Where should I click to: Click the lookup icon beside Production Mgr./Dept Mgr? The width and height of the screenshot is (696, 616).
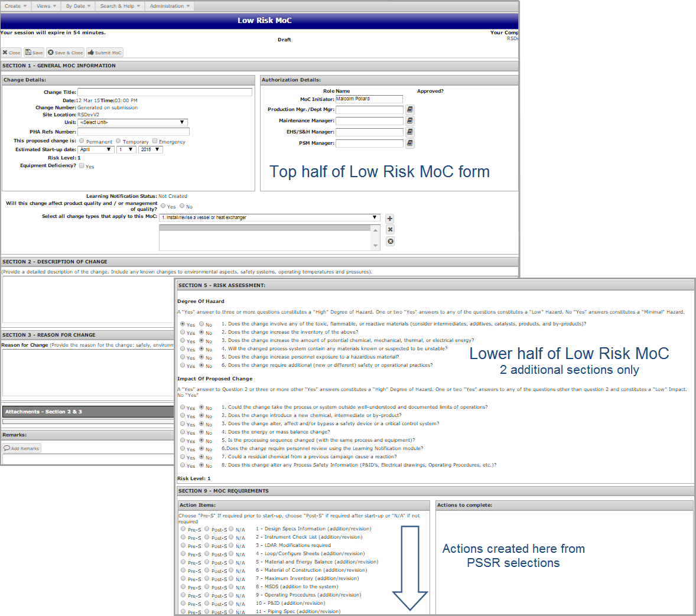click(x=410, y=109)
